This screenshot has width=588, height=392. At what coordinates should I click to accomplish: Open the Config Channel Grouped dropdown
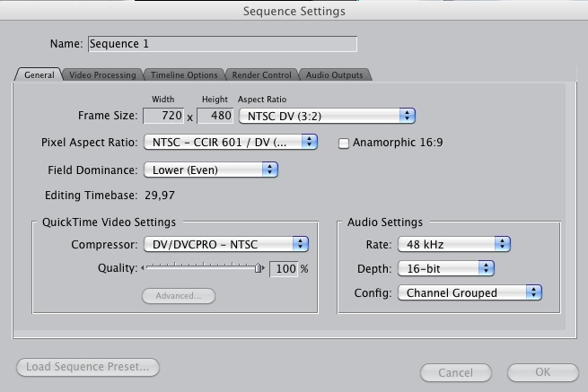(470, 292)
